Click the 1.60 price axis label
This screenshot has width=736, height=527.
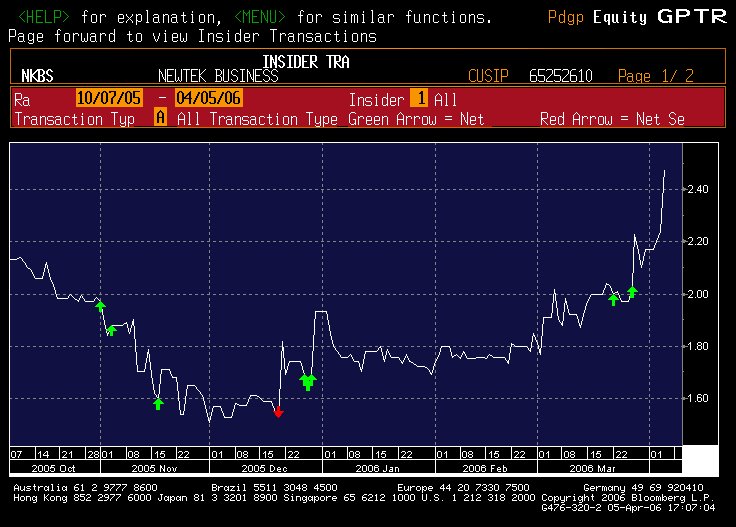click(x=698, y=398)
